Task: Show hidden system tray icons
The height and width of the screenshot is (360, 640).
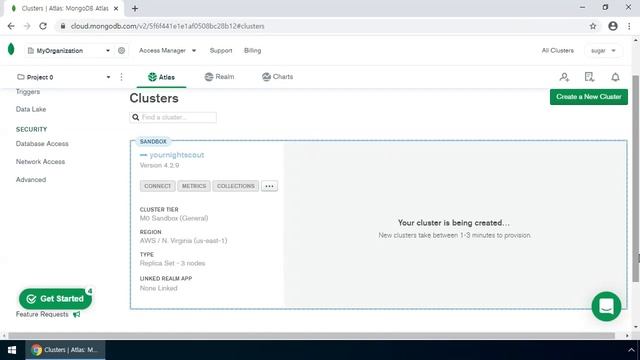Action: [631, 350]
